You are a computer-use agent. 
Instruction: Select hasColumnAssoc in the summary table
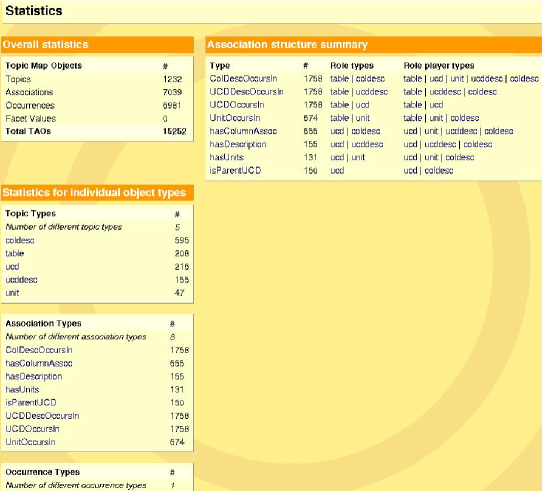tap(243, 131)
